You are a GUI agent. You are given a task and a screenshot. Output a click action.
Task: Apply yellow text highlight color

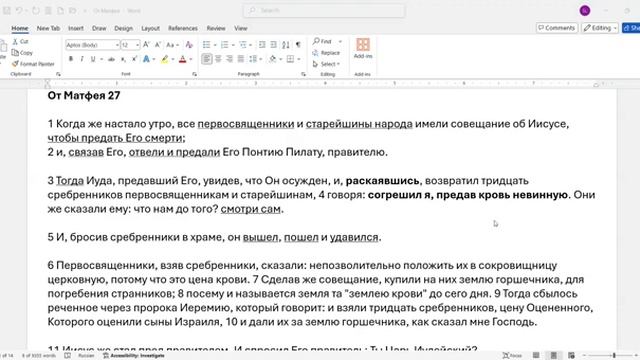[x=165, y=59]
